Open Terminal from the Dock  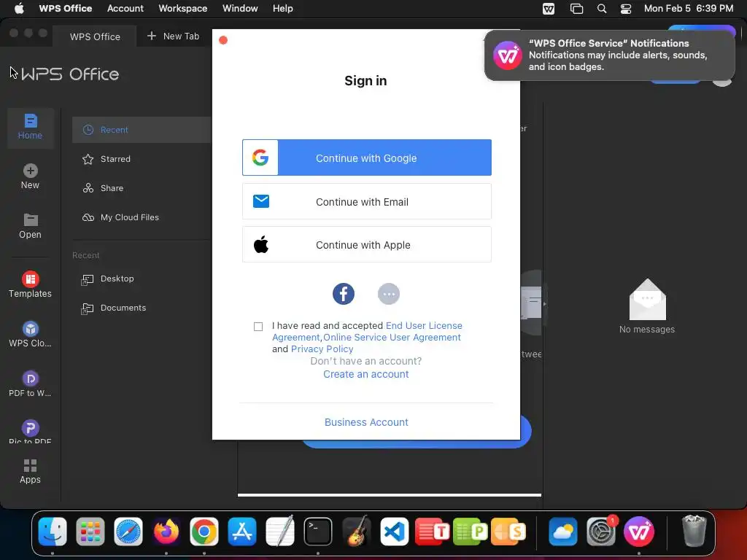318,532
